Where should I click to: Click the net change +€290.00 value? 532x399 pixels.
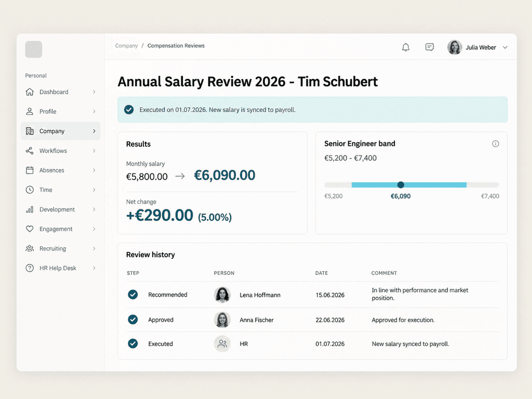pyautogui.click(x=159, y=215)
